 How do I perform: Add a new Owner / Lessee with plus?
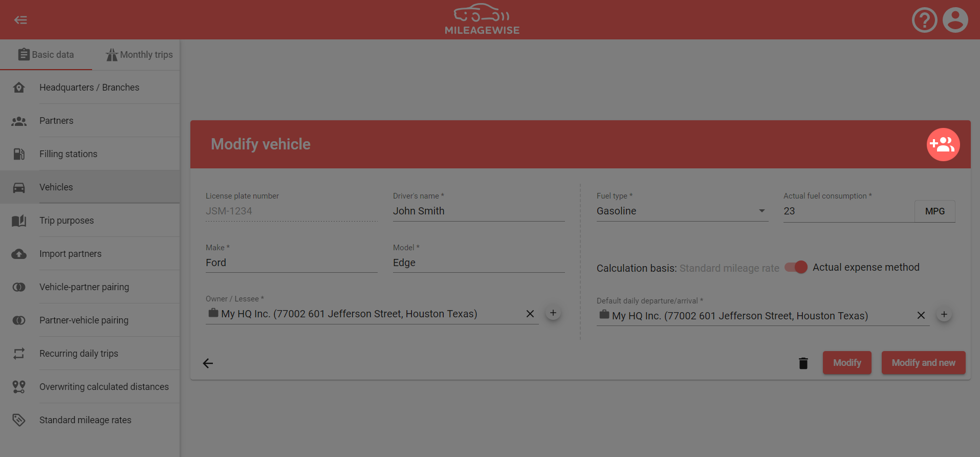coord(553,313)
